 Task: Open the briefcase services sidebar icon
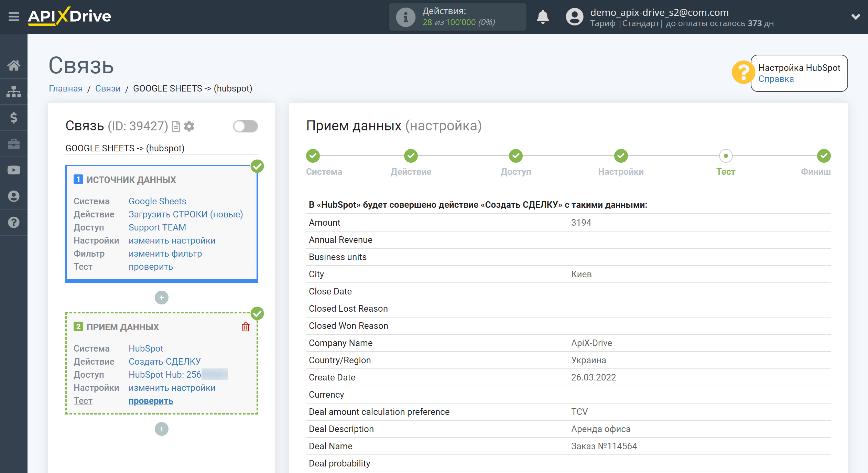tap(14, 144)
